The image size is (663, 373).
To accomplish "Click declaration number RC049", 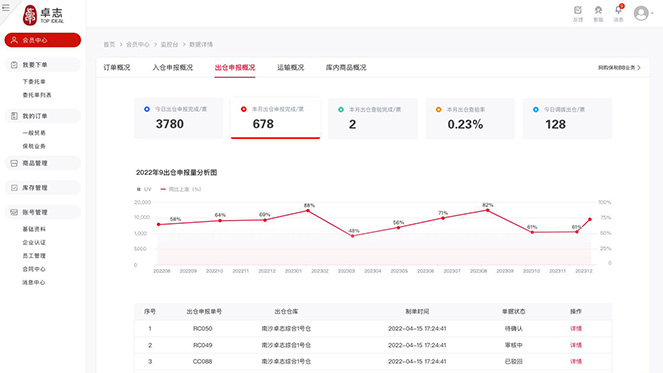I will click(x=203, y=345).
